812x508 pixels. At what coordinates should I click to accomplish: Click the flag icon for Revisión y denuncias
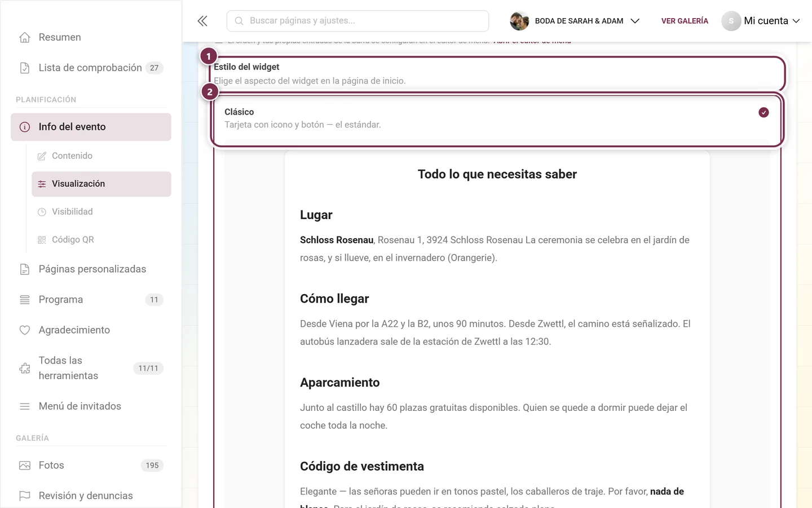tap(25, 496)
